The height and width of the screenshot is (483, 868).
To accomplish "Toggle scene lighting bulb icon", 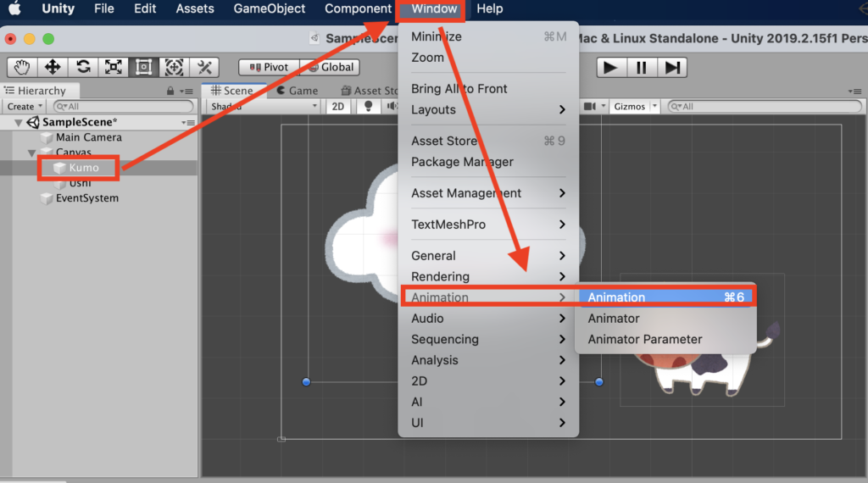I will point(368,106).
